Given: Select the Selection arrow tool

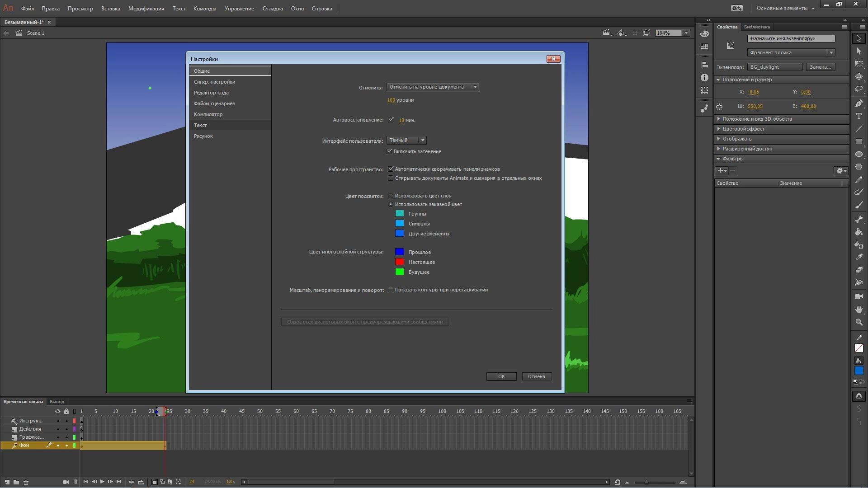Looking at the screenshot, I should click(x=859, y=39).
